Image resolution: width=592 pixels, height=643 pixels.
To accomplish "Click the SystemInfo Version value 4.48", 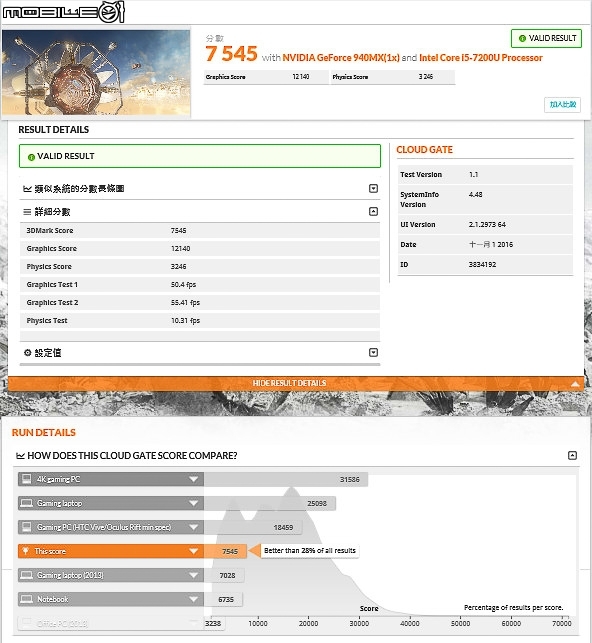I will tap(476, 195).
